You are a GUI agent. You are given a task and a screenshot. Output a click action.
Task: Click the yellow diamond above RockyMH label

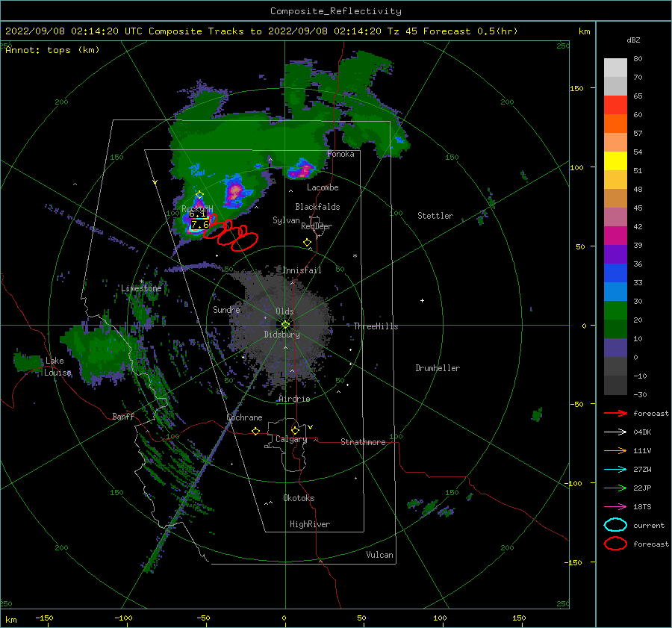(199, 195)
